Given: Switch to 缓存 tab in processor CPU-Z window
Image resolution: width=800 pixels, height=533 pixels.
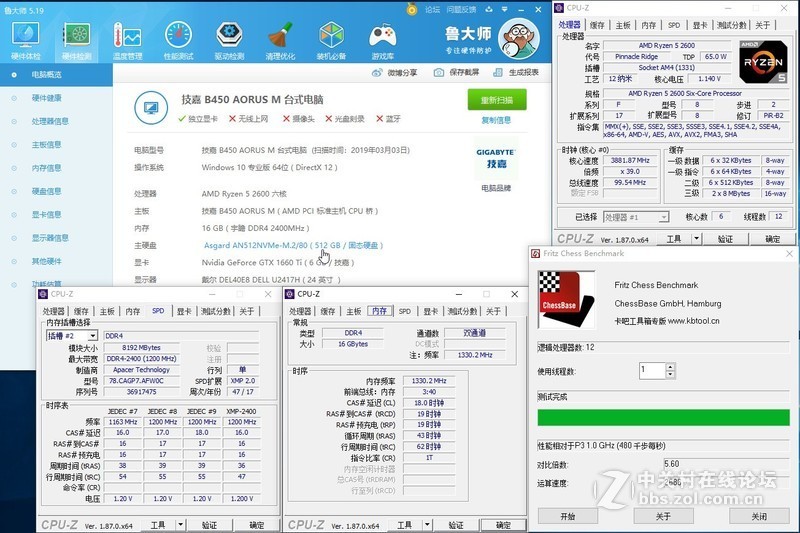Looking at the screenshot, I should (597, 25).
